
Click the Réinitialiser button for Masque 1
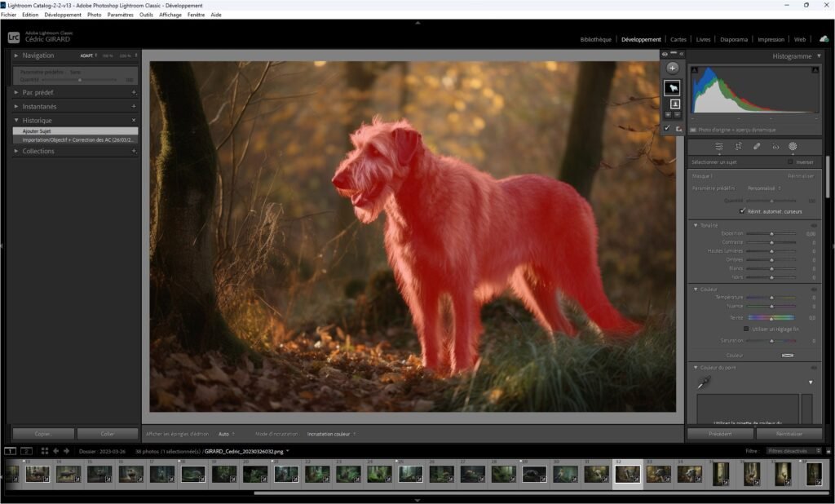[802, 175]
